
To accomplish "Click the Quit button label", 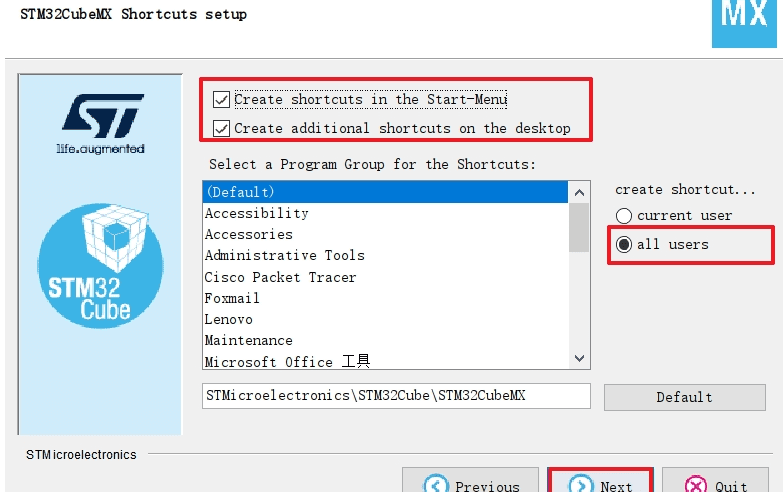I will 731,487.
